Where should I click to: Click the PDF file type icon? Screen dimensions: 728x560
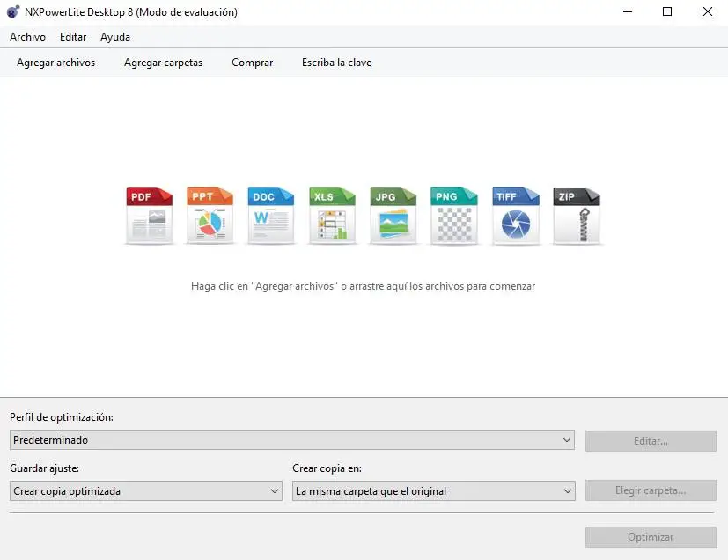click(149, 216)
